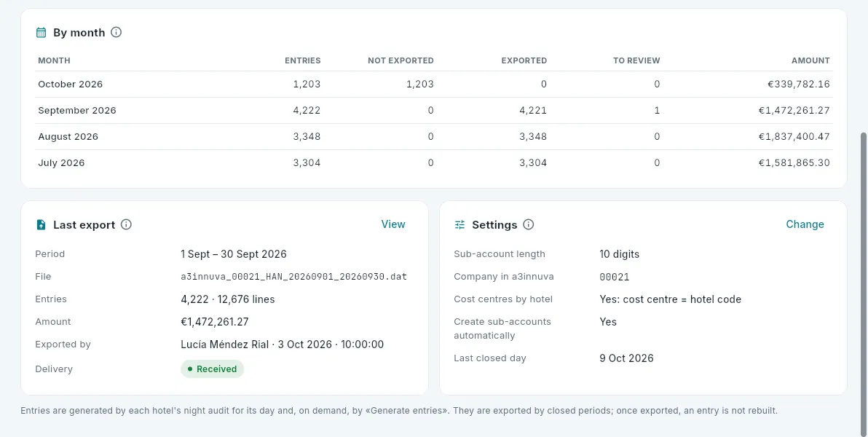
Task: Click the Last export file icon
Action: coord(41,225)
